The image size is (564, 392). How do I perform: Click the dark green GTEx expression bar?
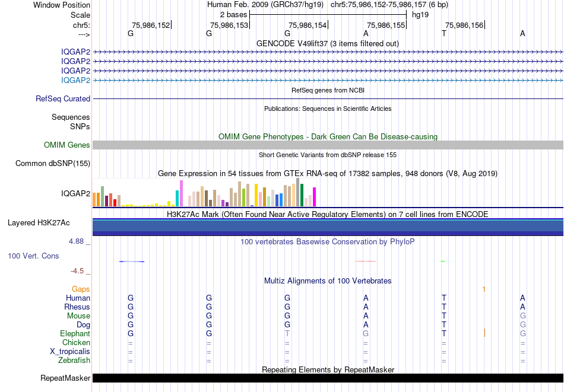click(x=302, y=195)
